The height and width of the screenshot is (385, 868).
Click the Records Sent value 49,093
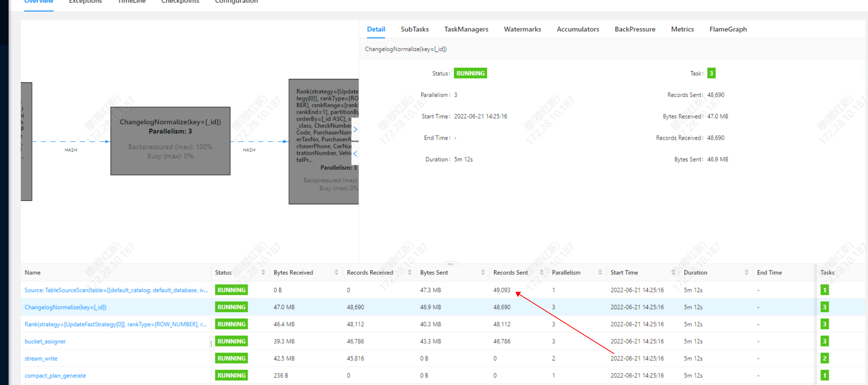point(502,290)
